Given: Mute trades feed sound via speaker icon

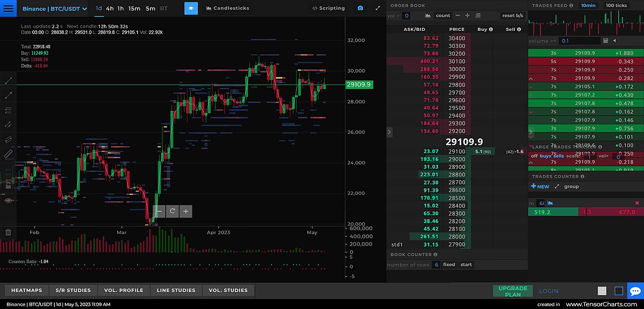Looking at the screenshot, I should coord(615,41).
